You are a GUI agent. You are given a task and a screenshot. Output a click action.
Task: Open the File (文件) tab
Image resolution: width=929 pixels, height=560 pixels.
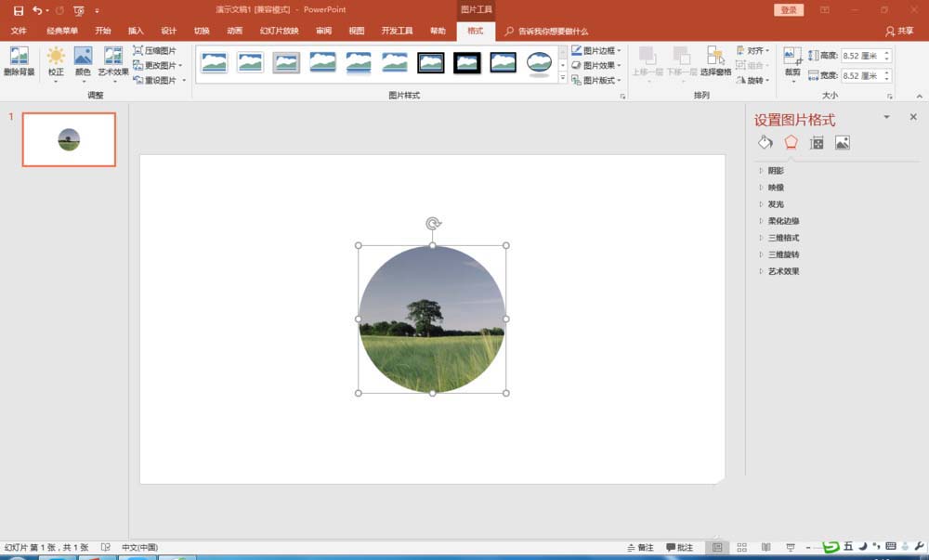click(19, 31)
